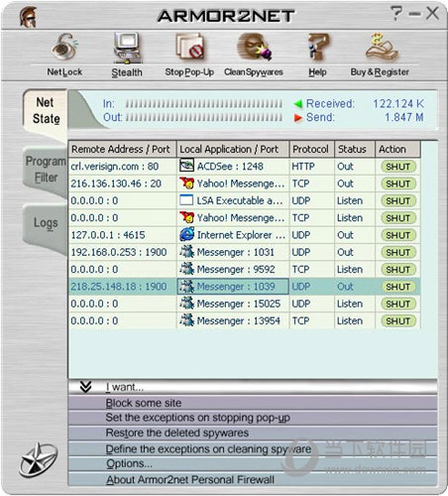Click the In traffic meter bar
The width and height of the screenshot is (448, 496).
[204, 104]
